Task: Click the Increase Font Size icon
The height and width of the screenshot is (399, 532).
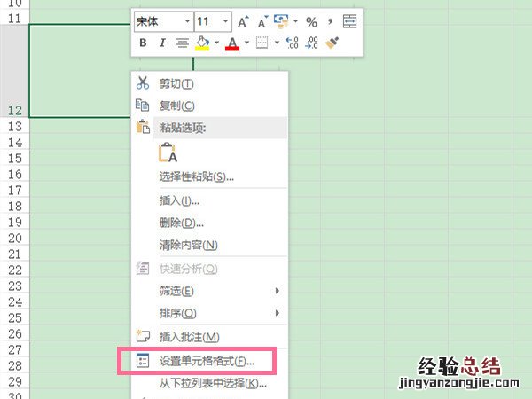Action: coord(243,22)
